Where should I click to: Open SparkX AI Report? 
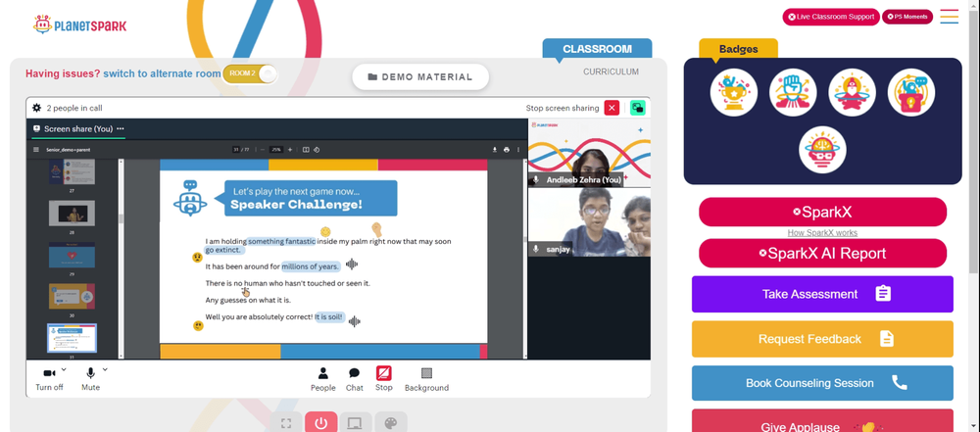pos(822,253)
